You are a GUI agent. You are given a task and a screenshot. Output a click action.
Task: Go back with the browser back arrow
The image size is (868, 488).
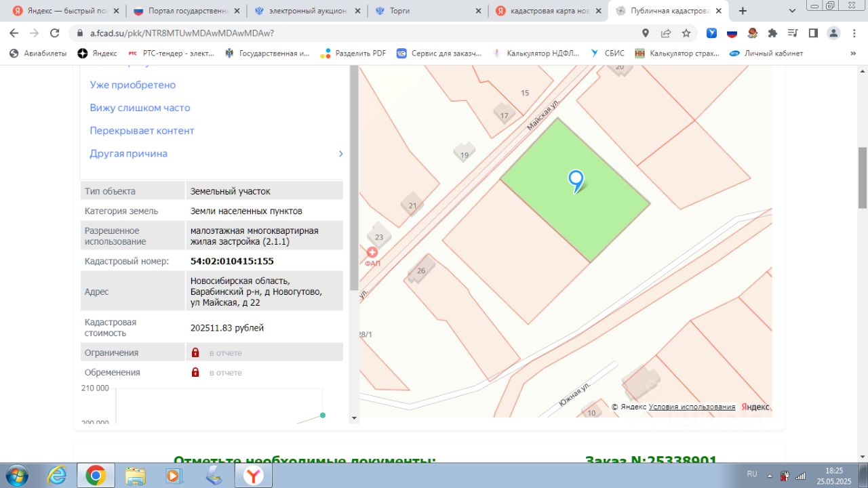(x=14, y=33)
